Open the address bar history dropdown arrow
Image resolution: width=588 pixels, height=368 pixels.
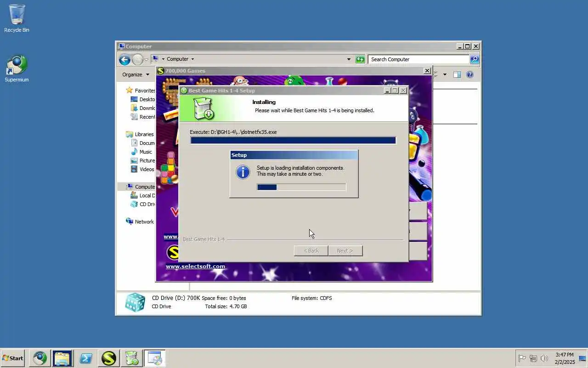(349, 59)
